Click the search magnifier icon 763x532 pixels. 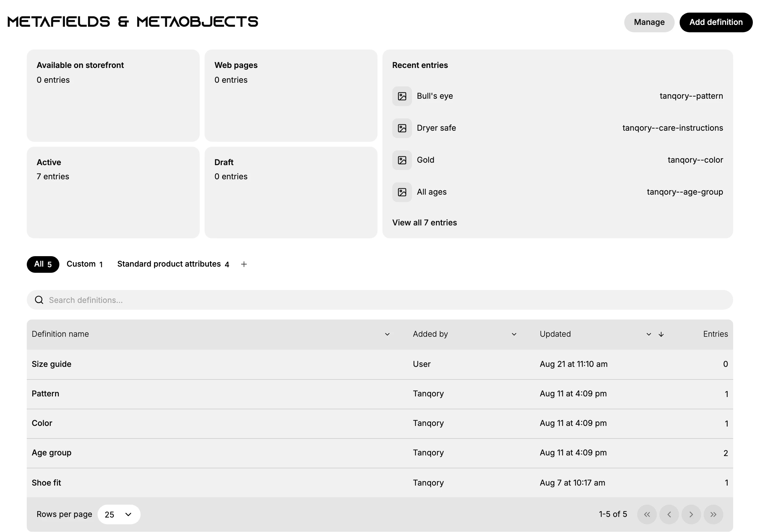(39, 300)
